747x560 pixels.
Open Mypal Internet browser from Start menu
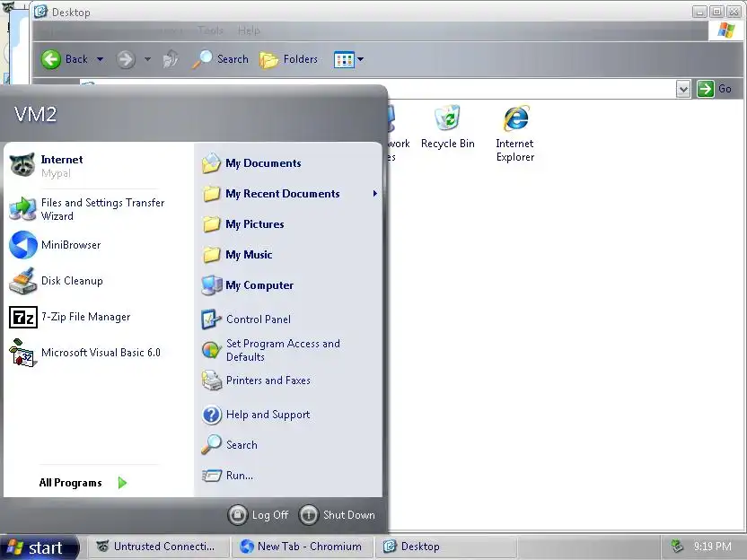point(98,166)
